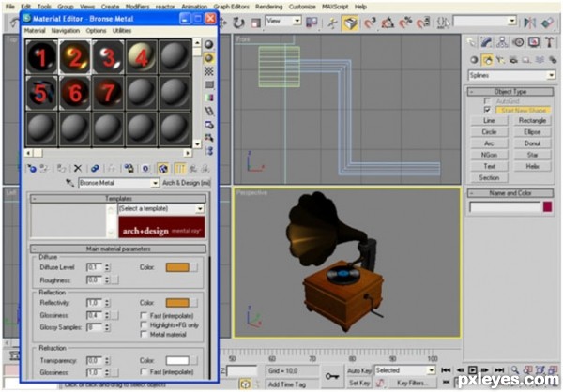
Task: Toggle the Backlight icon in Material Editor
Action: click(x=209, y=58)
